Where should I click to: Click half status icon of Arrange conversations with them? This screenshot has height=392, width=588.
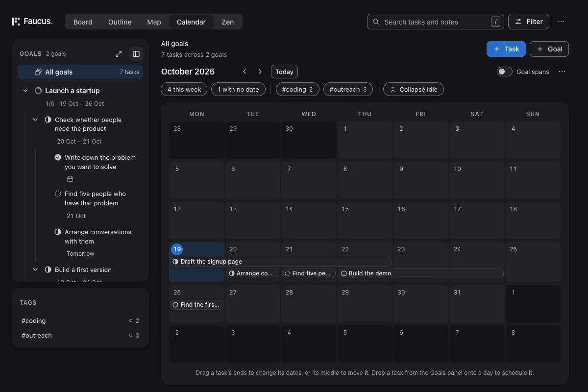point(58,232)
